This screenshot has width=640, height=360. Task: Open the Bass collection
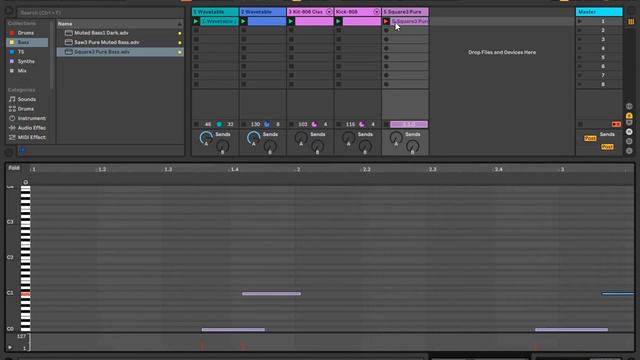pyautogui.click(x=27, y=42)
